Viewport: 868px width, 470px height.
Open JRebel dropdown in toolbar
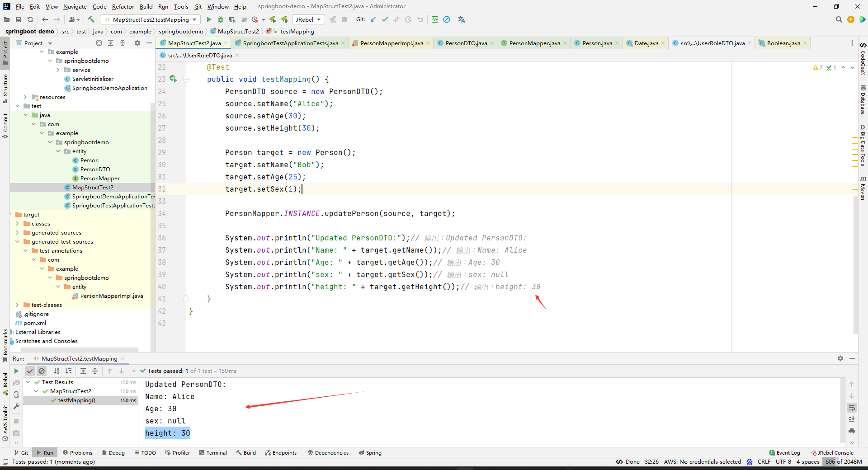(x=308, y=19)
